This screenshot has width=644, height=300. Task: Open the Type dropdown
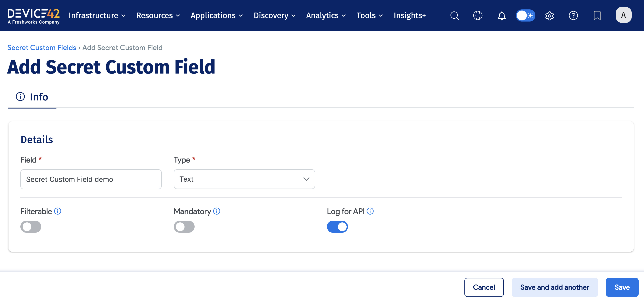click(x=244, y=179)
